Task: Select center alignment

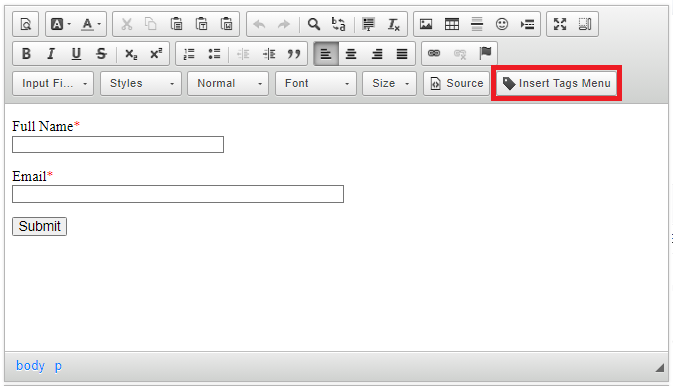Action: pyautogui.click(x=351, y=54)
